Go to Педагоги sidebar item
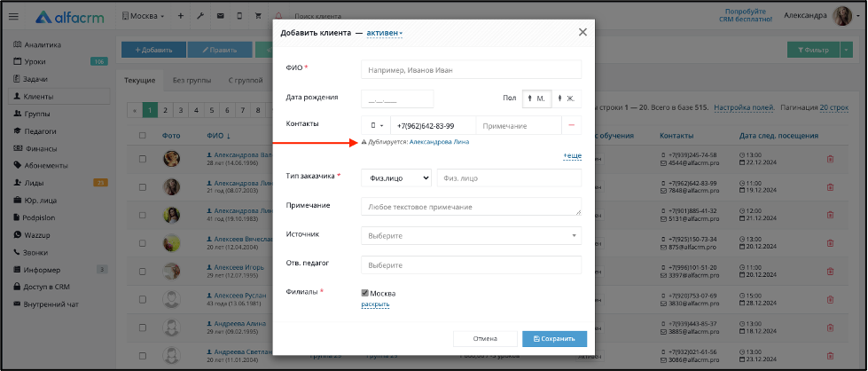The height and width of the screenshot is (371, 868). [41, 131]
